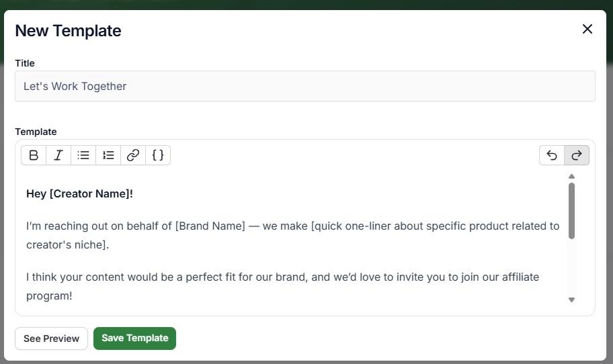Place cursor in the Hey [Creator Name]! line
613x364 pixels.
80,193
